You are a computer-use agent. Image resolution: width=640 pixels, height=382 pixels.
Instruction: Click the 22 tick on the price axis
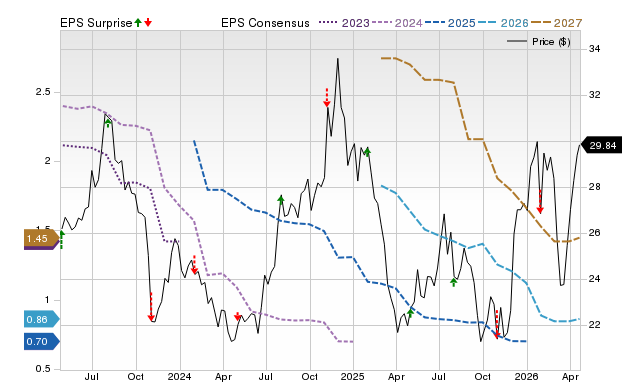tap(595, 325)
